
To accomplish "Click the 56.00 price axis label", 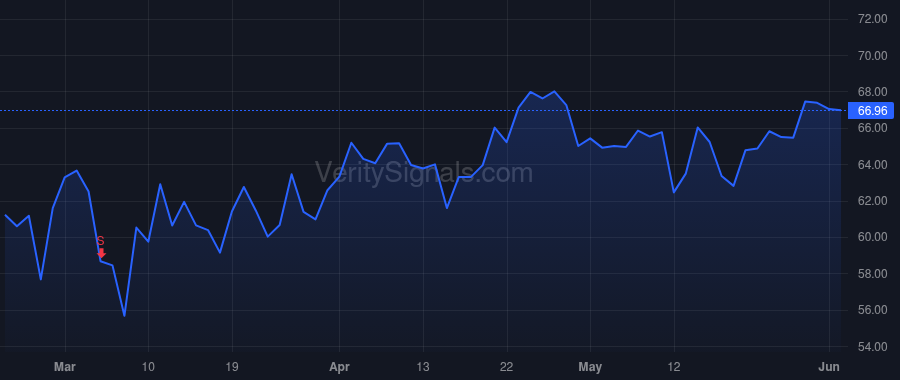I will 872,310.
